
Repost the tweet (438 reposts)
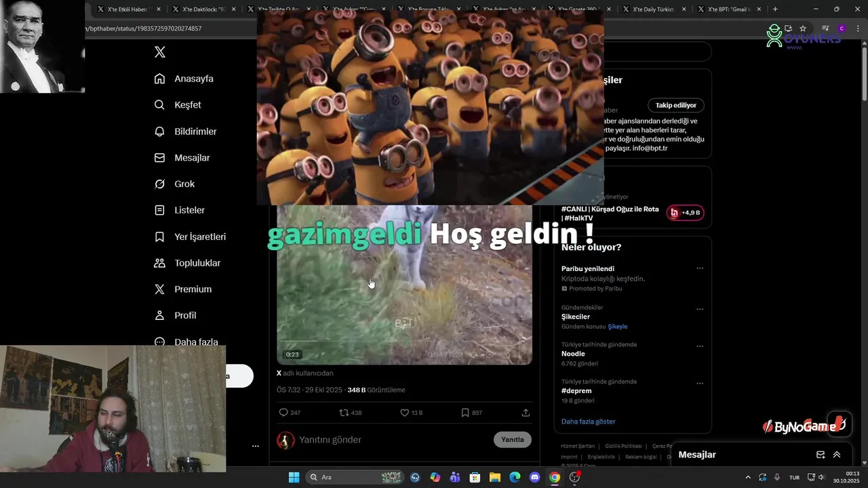pyautogui.click(x=351, y=412)
